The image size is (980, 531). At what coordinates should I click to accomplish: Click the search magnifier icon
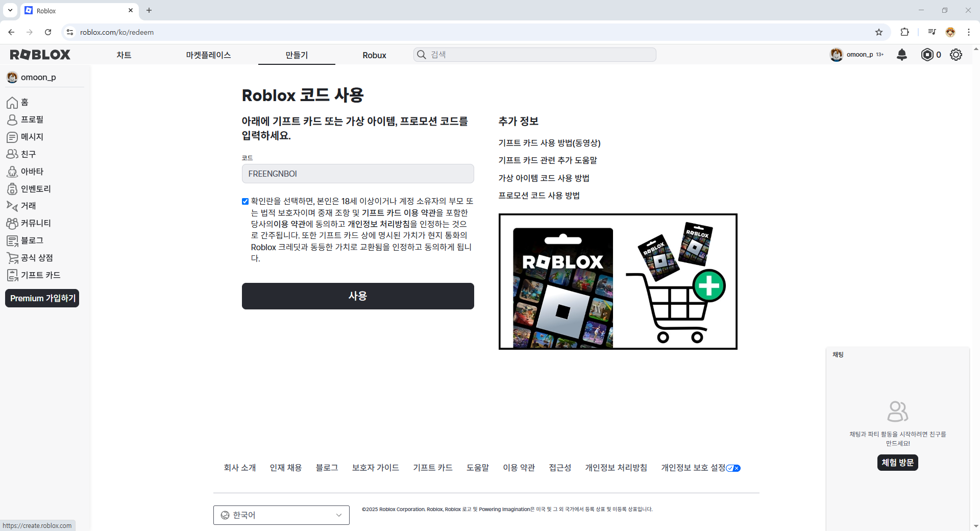pyautogui.click(x=422, y=55)
